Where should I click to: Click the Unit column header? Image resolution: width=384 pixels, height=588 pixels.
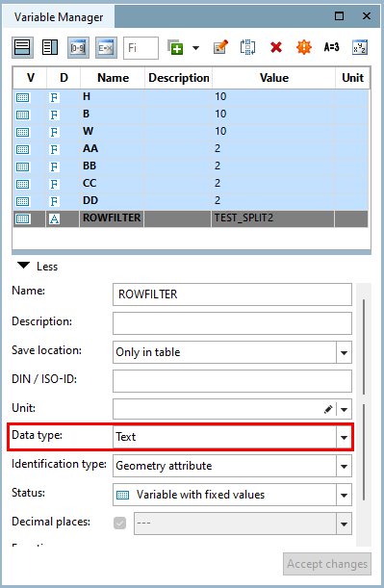(x=352, y=78)
